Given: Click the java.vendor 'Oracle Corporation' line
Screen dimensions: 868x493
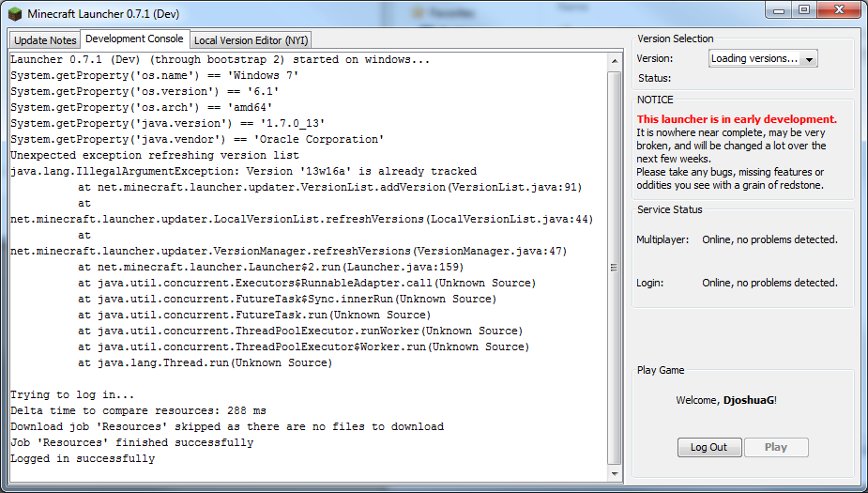Looking at the screenshot, I should point(197,139).
